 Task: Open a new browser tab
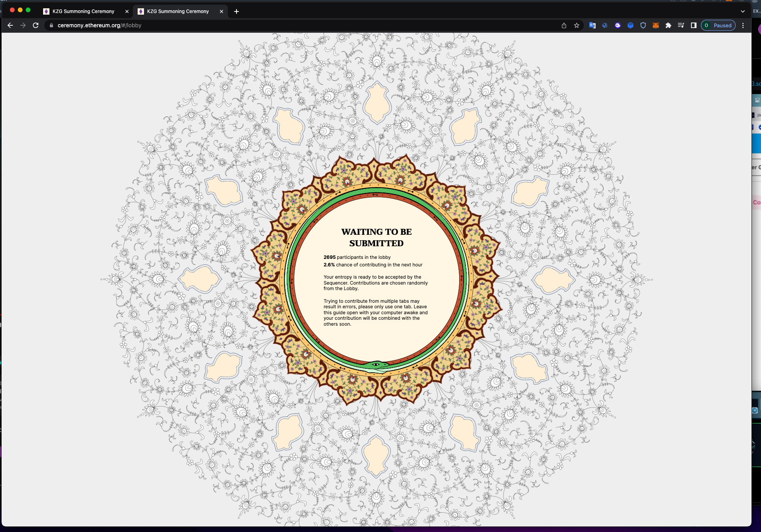[x=237, y=11]
